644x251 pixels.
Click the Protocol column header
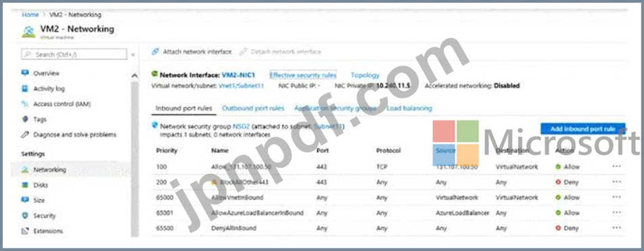[x=388, y=150]
